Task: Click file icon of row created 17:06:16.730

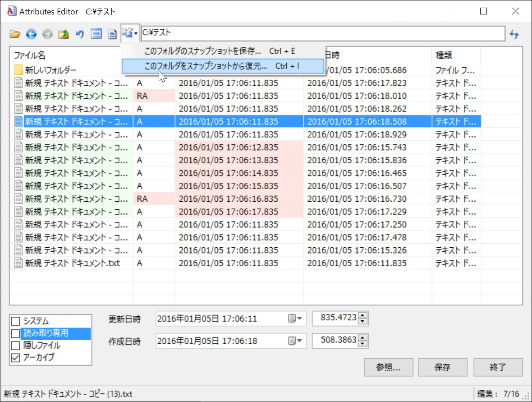Action: 18,199
